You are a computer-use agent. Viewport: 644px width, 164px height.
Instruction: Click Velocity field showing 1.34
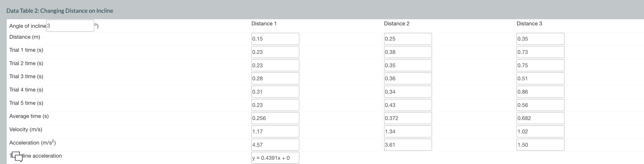tap(407, 131)
